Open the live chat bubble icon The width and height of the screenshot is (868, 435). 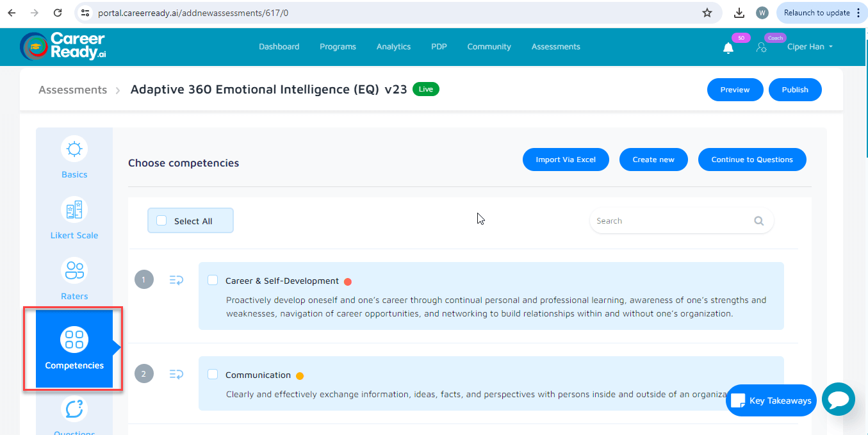838,400
